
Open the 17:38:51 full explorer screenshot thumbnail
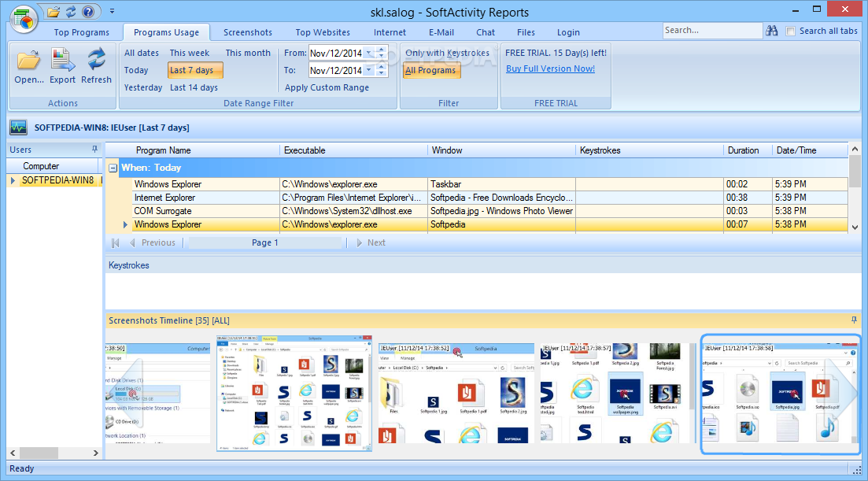click(294, 393)
